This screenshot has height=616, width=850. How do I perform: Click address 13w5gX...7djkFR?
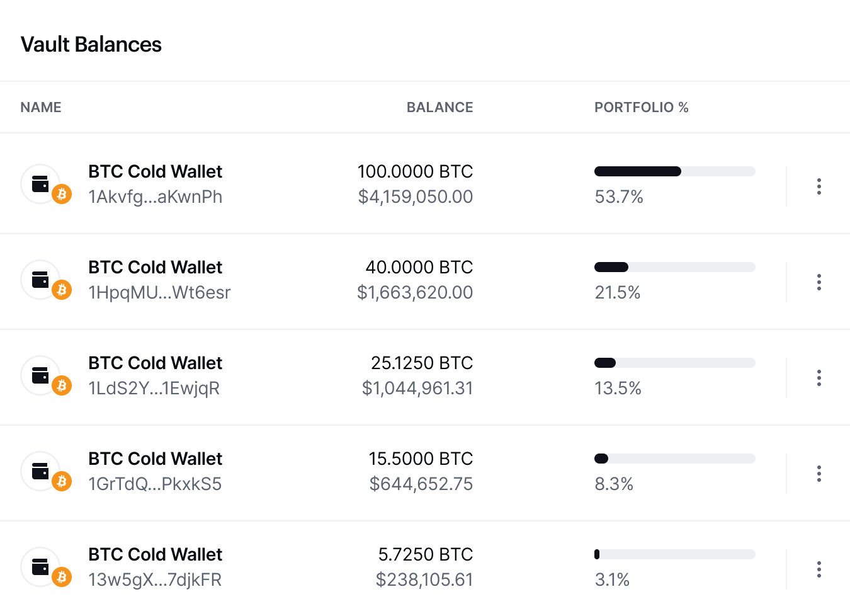tap(155, 580)
